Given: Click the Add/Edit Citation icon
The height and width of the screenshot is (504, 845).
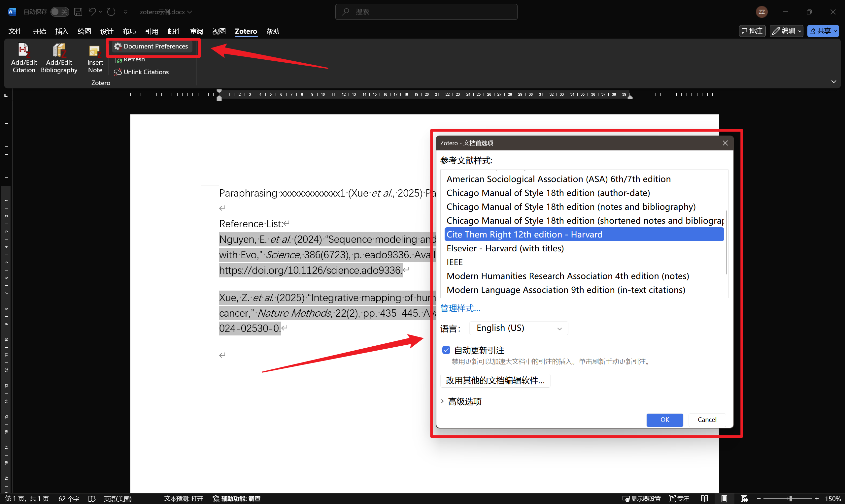Looking at the screenshot, I should tap(23, 50).
